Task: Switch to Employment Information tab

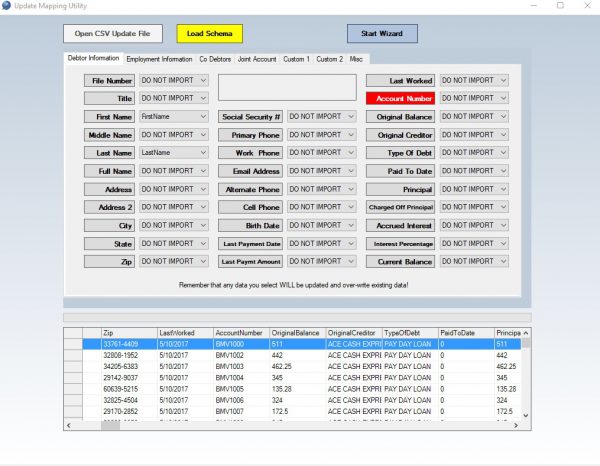Action: coord(159,59)
